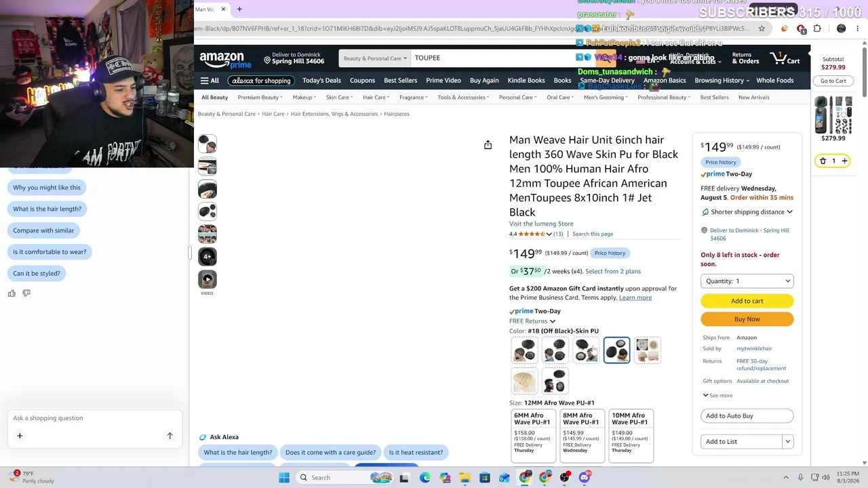Focus the Ask a shopping question field

(95, 418)
